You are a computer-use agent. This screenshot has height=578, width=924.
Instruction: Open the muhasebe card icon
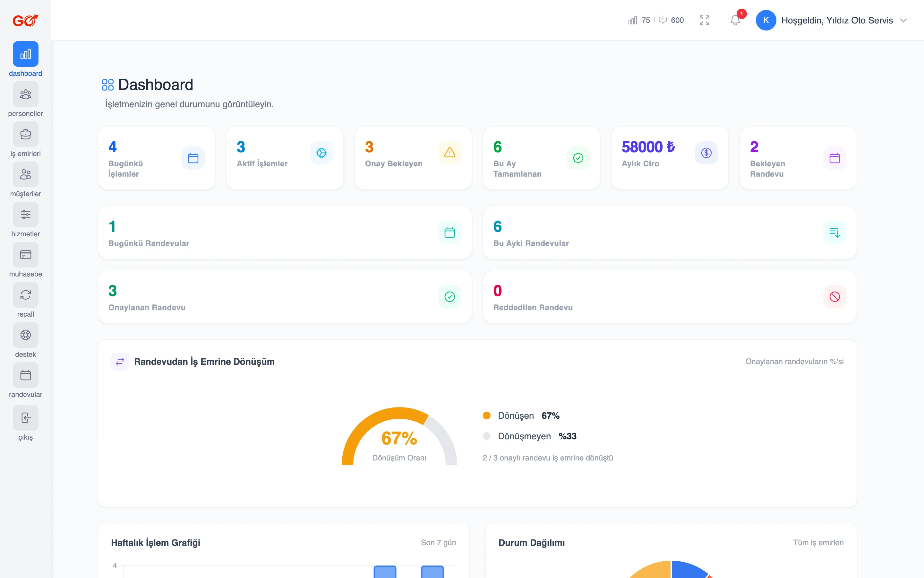tap(26, 255)
